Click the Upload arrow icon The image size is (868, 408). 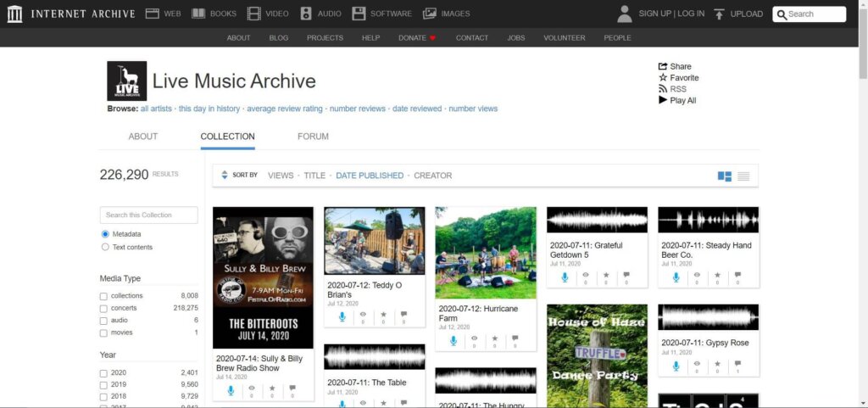pos(719,14)
